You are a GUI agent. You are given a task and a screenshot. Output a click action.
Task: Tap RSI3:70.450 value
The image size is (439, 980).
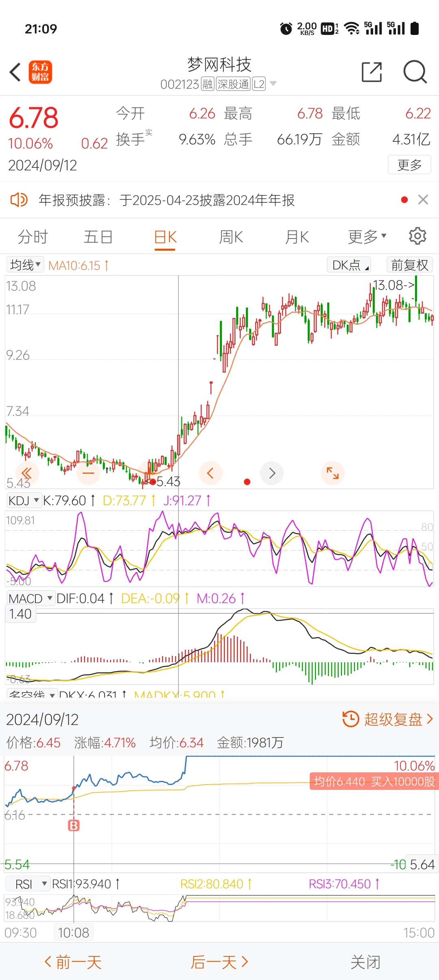coord(344,884)
